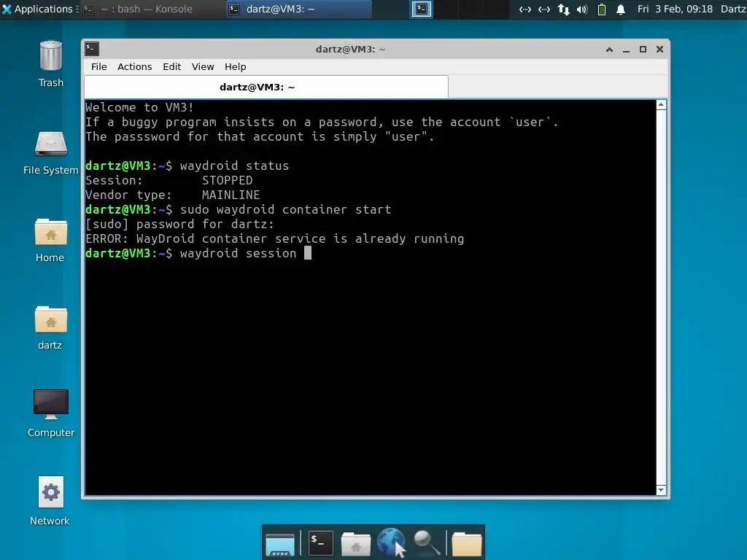747x560 pixels.
Task: Open home file manager dock icon
Action: (x=355, y=544)
